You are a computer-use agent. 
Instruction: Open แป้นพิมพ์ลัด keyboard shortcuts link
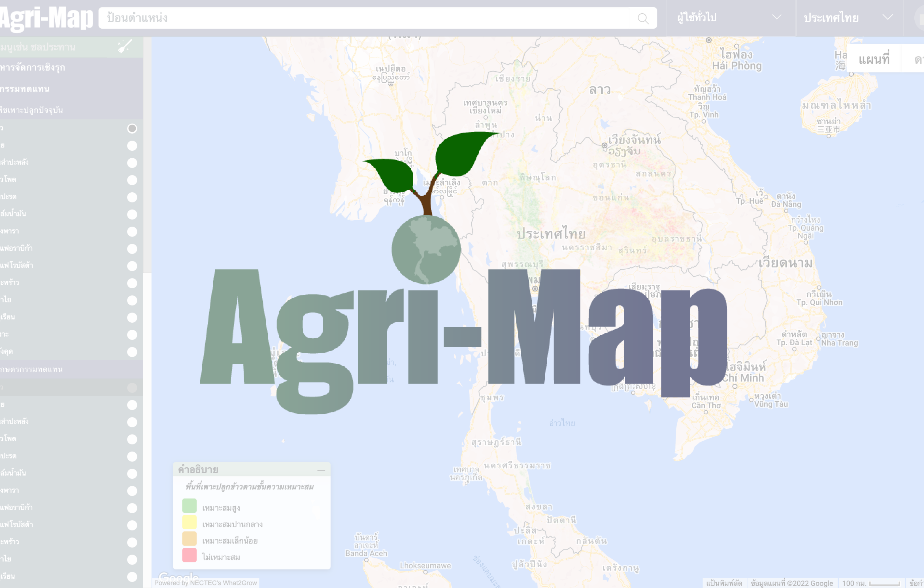(724, 583)
